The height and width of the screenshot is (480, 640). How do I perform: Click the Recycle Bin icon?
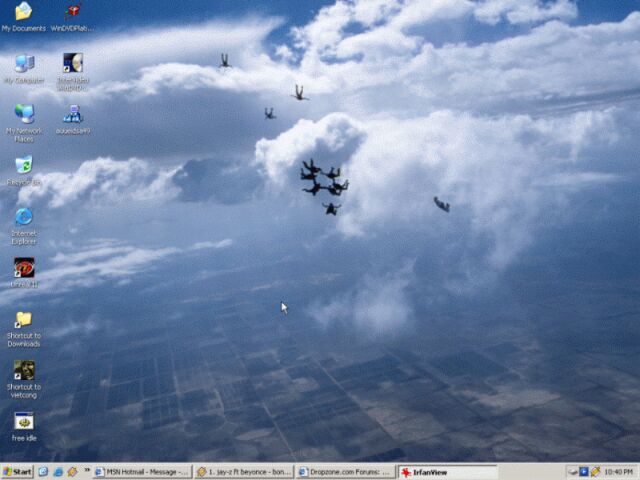23,165
